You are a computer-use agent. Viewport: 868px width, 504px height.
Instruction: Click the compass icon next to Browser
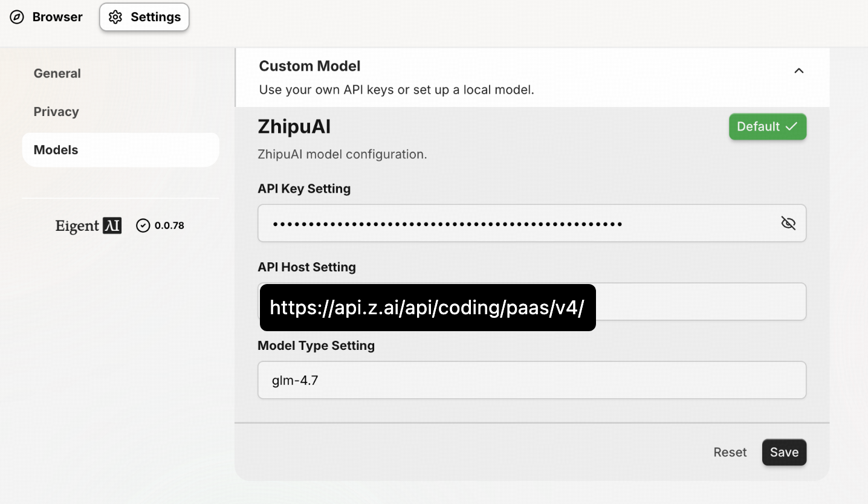click(x=17, y=17)
